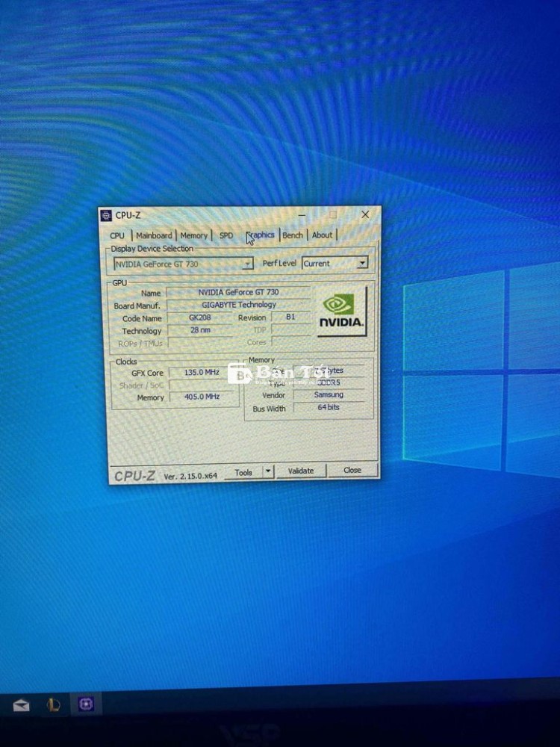Click the 64 bits bus width value
This screenshot has height=747, width=560.
tap(329, 407)
